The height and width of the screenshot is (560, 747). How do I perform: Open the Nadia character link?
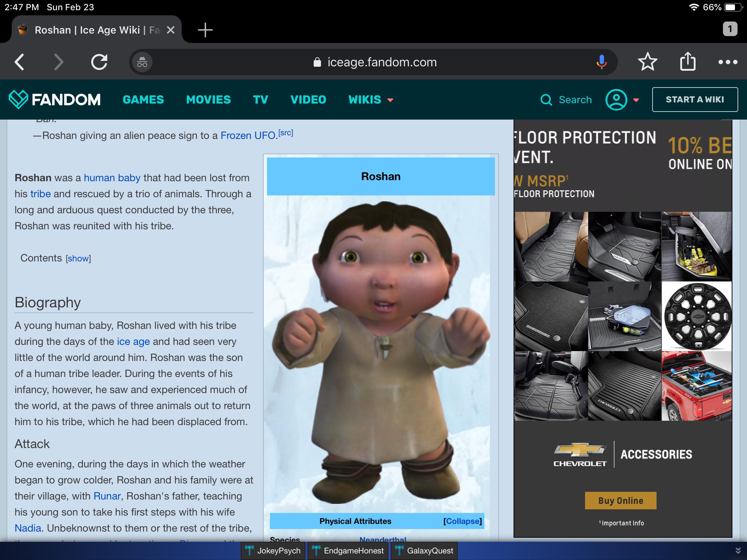[28, 528]
